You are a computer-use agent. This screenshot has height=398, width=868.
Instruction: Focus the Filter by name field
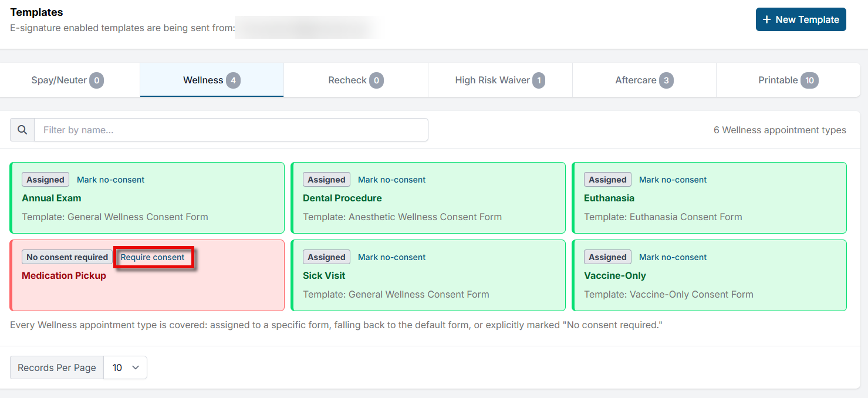[x=231, y=130]
